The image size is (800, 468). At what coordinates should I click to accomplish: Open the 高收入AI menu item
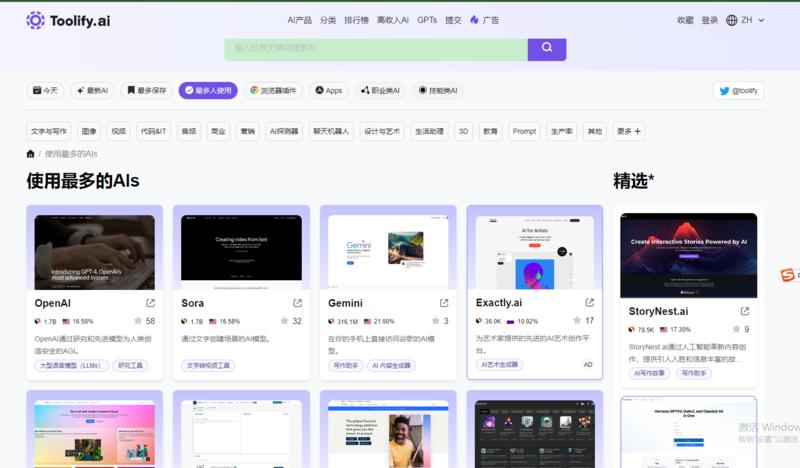392,20
